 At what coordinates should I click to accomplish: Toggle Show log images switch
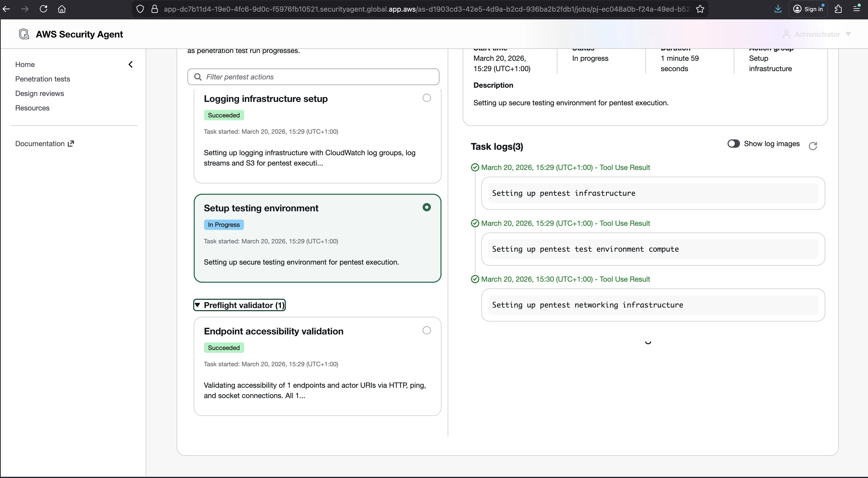[x=733, y=144]
